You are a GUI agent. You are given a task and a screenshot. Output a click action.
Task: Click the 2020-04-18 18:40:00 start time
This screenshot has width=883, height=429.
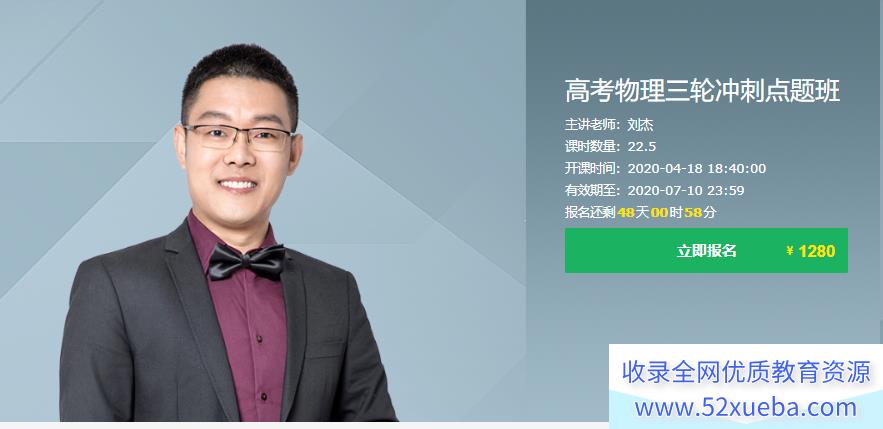tap(697, 169)
